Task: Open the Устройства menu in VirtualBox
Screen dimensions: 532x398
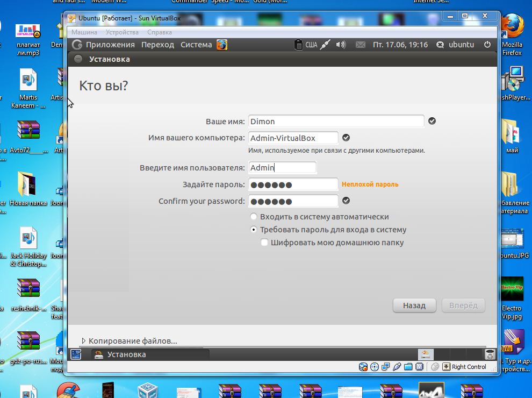Action: pyautogui.click(x=122, y=32)
